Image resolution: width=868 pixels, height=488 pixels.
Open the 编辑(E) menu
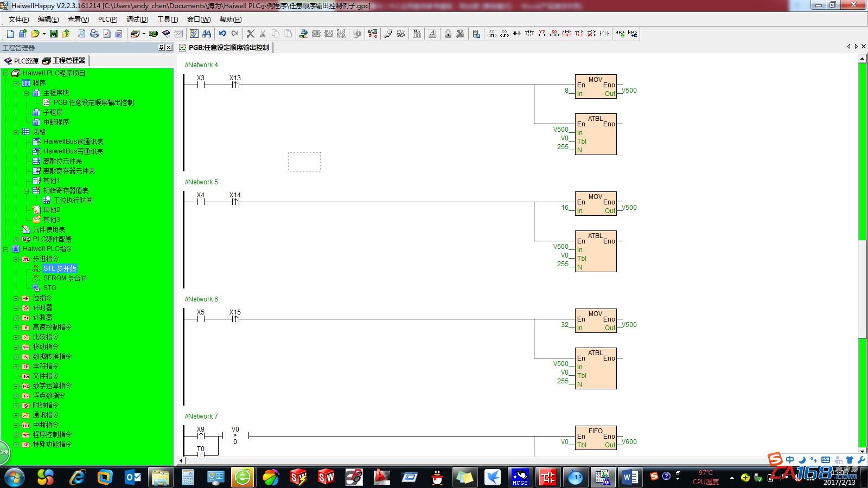tap(48, 20)
